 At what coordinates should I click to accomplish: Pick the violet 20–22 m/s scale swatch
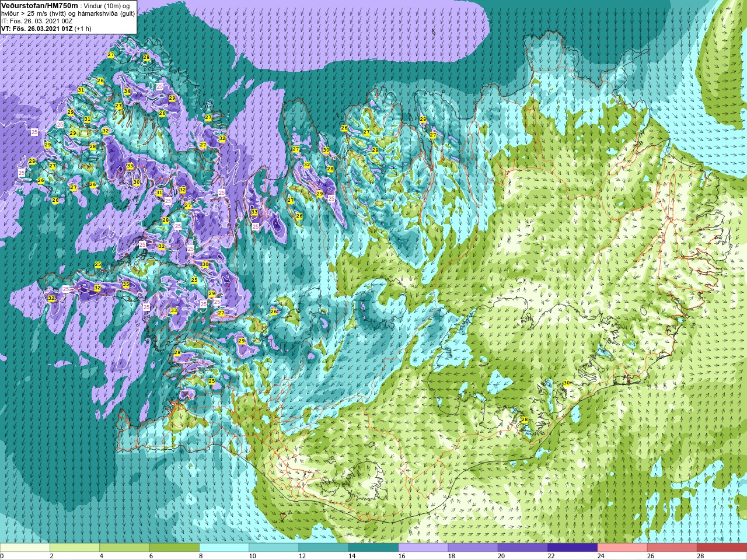pyautogui.click(x=522, y=548)
